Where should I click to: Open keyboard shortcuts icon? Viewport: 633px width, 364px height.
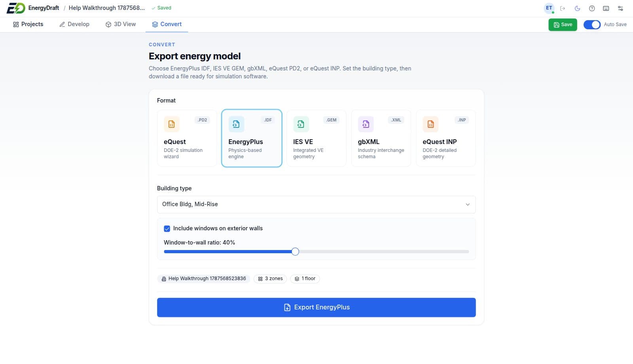click(606, 8)
